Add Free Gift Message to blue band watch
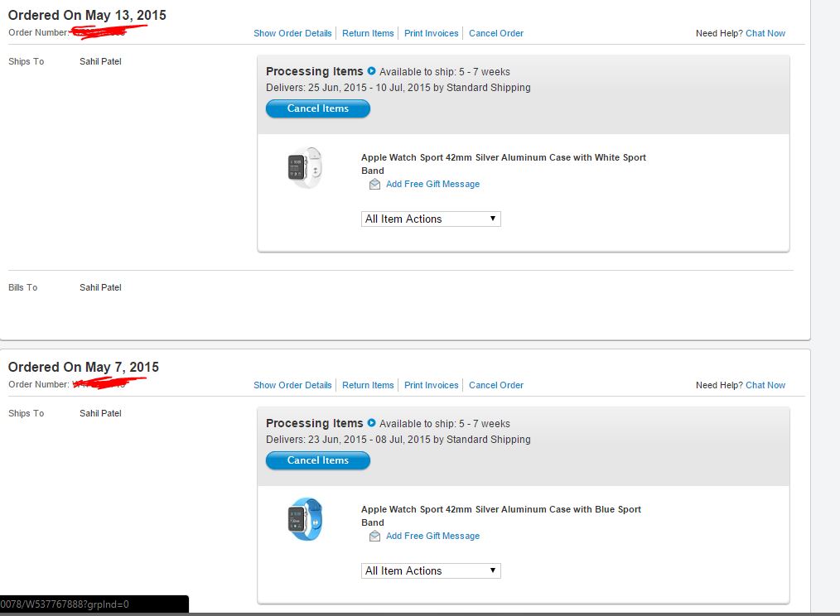This screenshot has height=616, width=840. [433, 537]
